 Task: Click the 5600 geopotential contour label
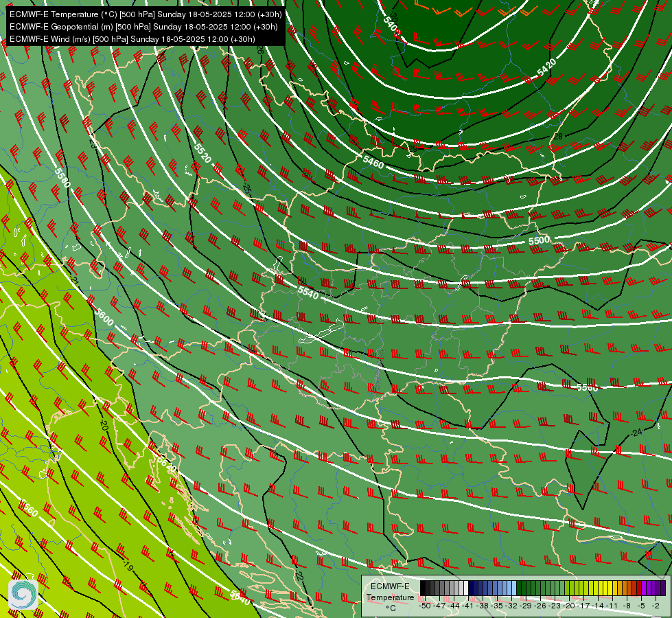pyautogui.click(x=104, y=317)
